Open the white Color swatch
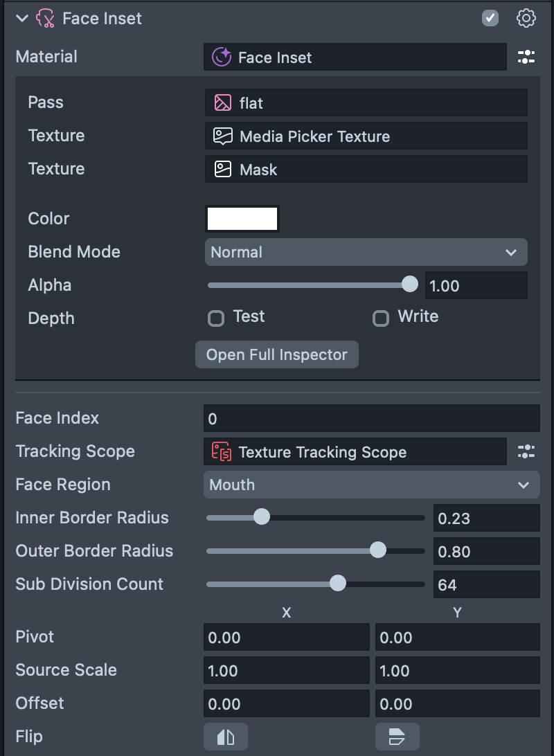Viewport: 554px width, 756px height. coord(242,219)
